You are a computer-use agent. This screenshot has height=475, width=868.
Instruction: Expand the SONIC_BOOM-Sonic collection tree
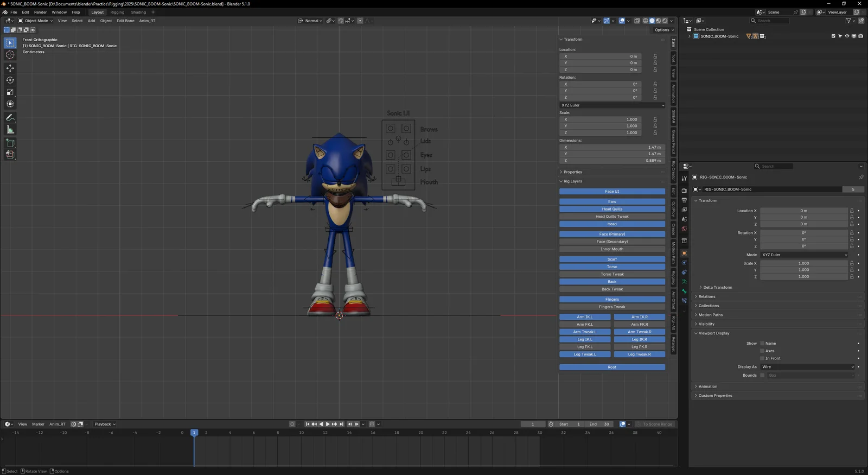pos(690,36)
